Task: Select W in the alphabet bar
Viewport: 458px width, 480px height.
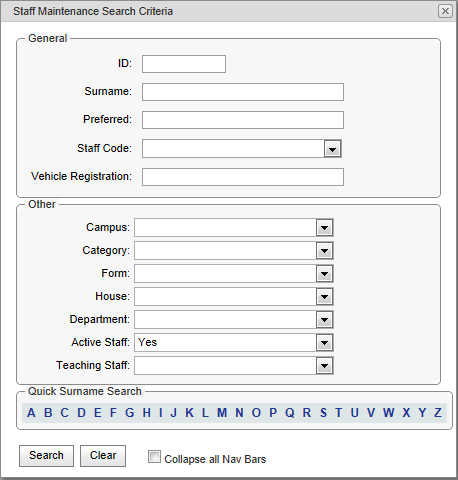Action: pos(389,413)
